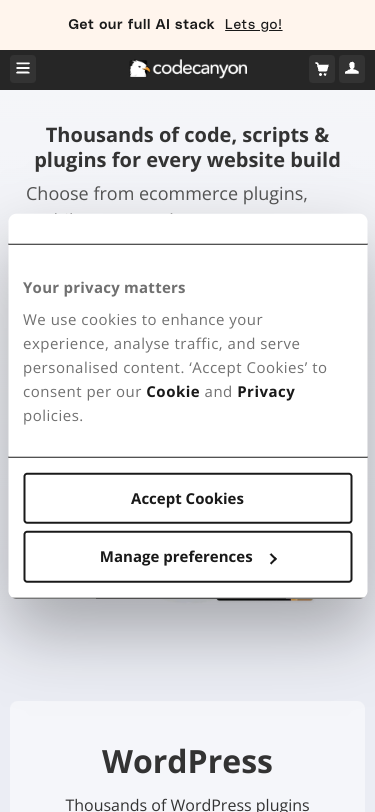
Task: Open the Privacy policy link
Action: pyautogui.click(x=266, y=392)
